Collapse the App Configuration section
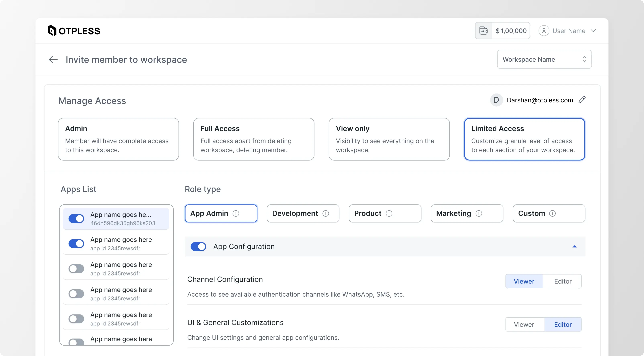Screen dimensions: 644x356 click(575, 247)
